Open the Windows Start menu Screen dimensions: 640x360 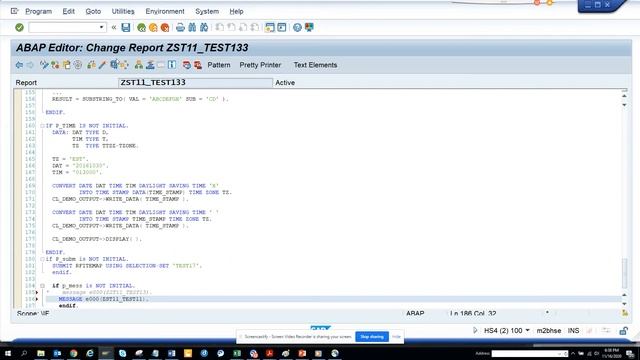[8, 353]
